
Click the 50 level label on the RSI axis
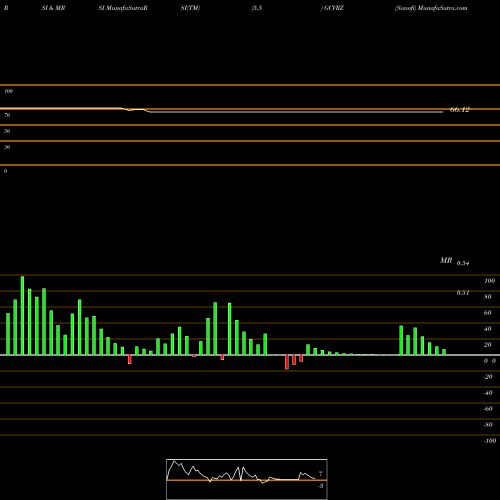[x=7, y=131]
